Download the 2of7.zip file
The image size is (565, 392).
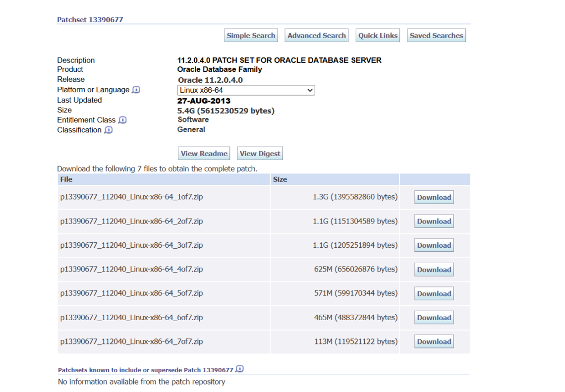pyautogui.click(x=434, y=221)
